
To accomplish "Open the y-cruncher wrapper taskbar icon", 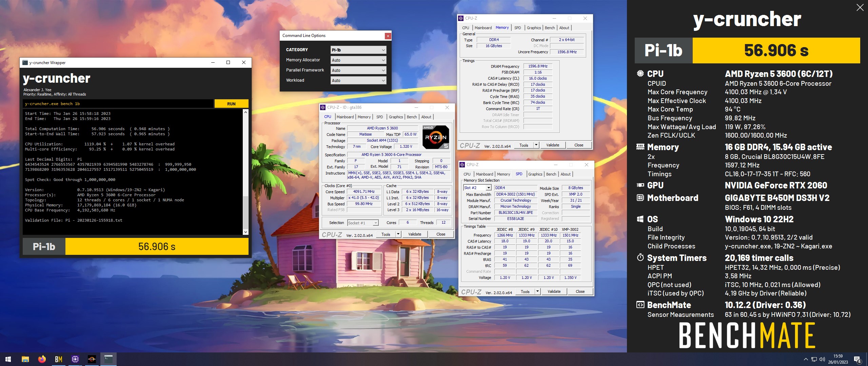I will coord(108,359).
